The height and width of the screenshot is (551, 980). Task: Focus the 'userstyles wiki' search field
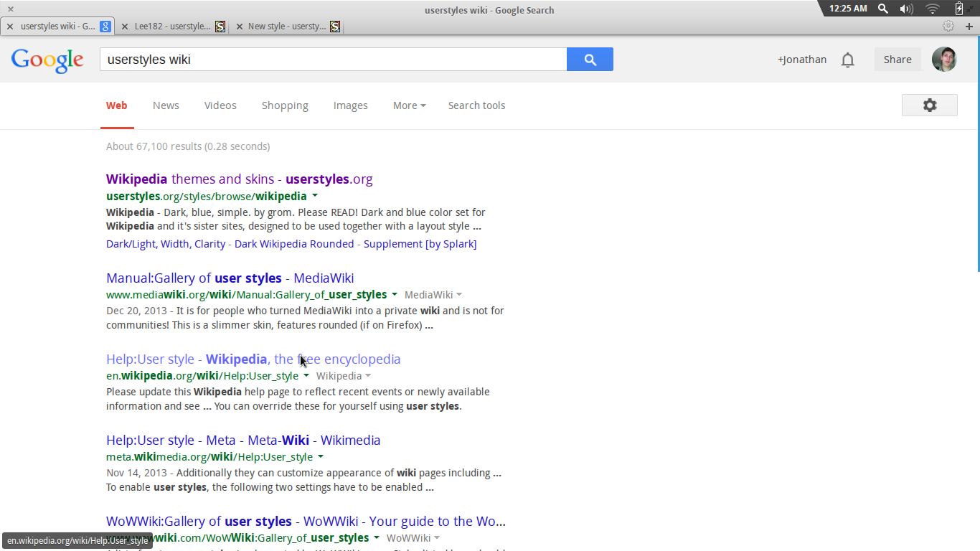pyautogui.click(x=333, y=60)
